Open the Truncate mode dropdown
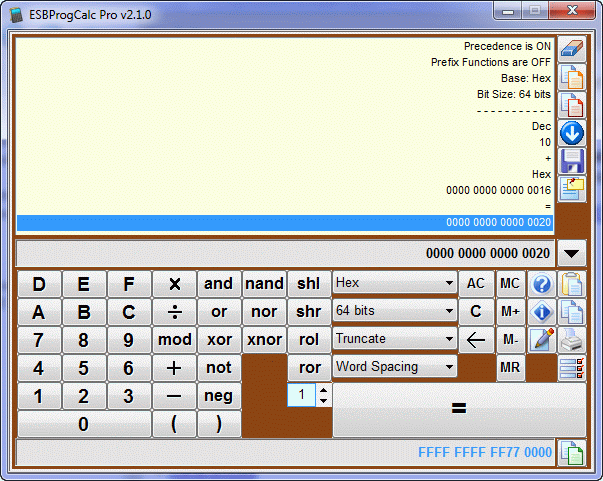The height and width of the screenshot is (481, 603). 395,339
